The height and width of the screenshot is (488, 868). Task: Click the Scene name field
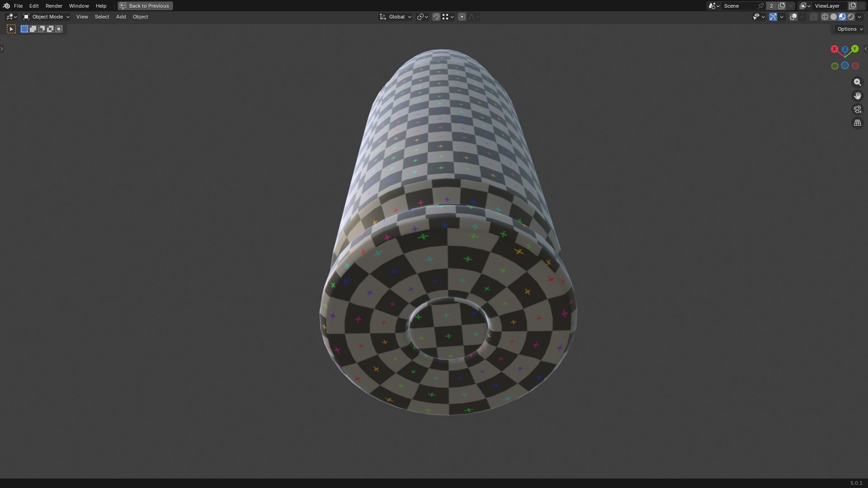pyautogui.click(x=739, y=6)
